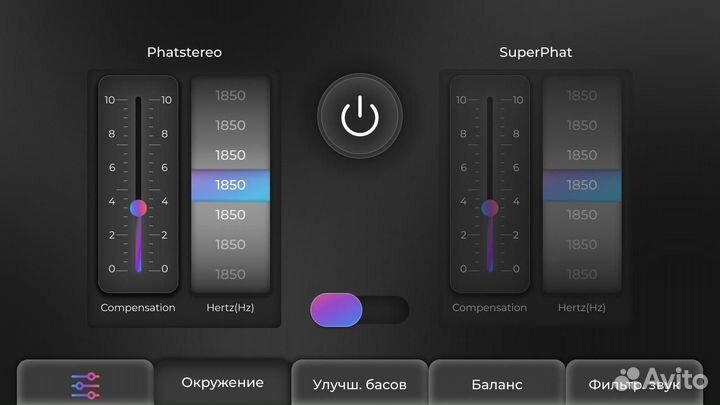Click the Phatstereo section title
The image size is (720, 405).
pyautogui.click(x=184, y=52)
